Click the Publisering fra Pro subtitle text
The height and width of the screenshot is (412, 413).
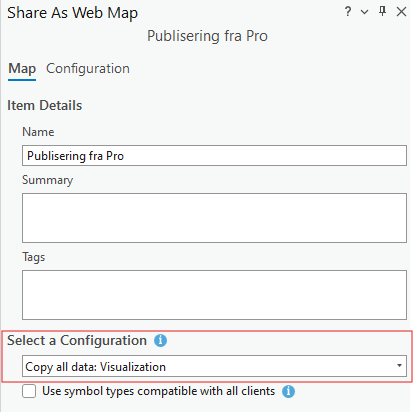coord(207,36)
